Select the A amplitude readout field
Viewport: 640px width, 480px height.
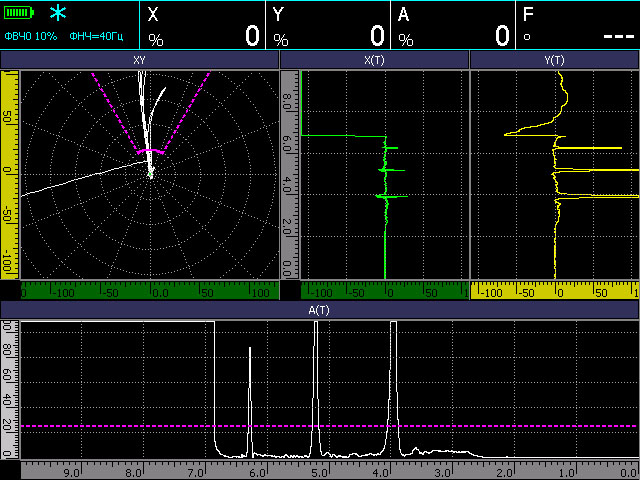click(453, 26)
